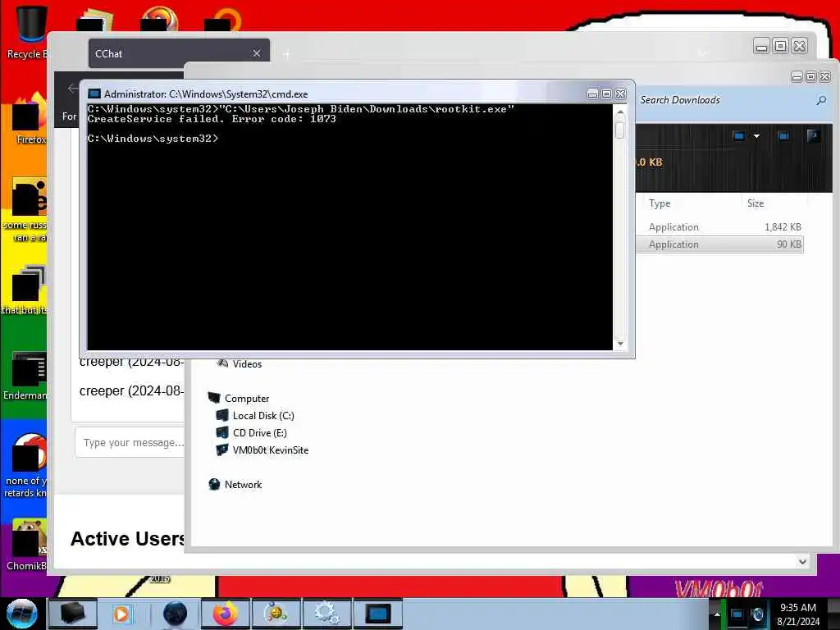The image size is (840, 630).
Task: Click the cmd scrollbar up arrow
Action: click(x=620, y=112)
